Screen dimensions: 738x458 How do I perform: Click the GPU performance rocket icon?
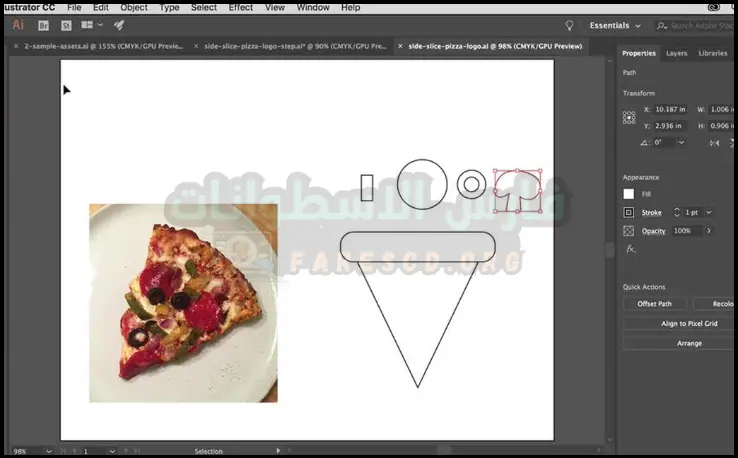pos(118,25)
